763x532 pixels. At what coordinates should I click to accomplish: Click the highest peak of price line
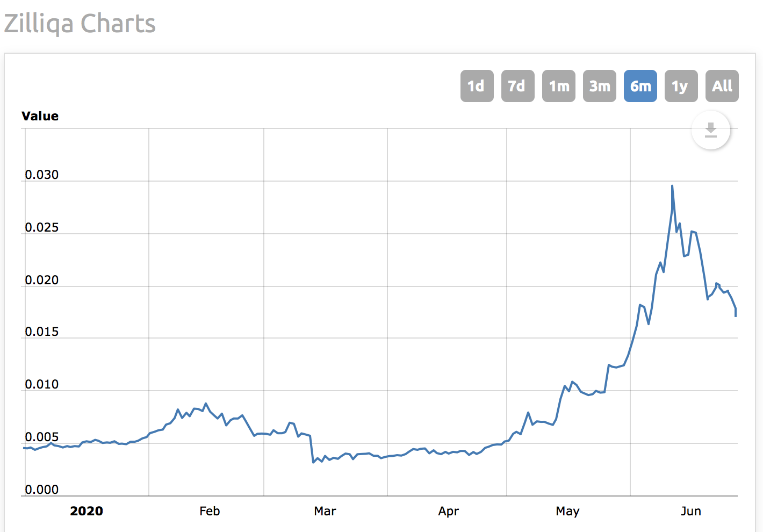pyautogui.click(x=672, y=186)
